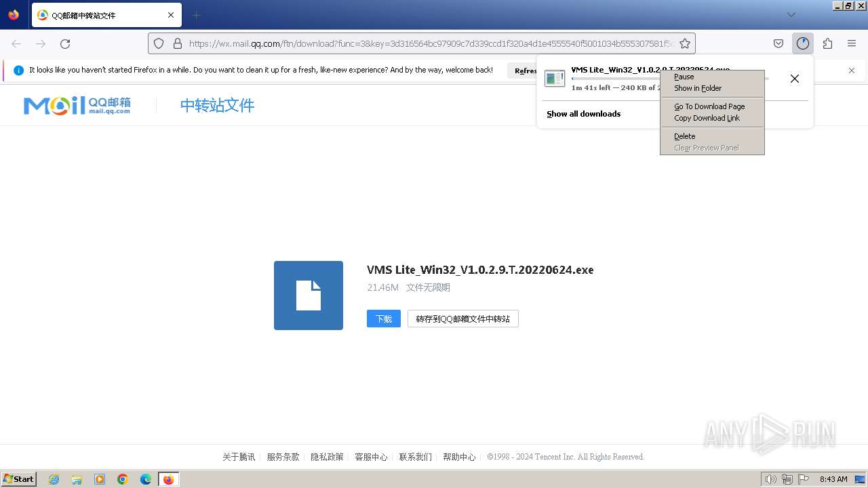Open Save to Pocket icon
This screenshot has height=488, width=868.
coord(778,43)
